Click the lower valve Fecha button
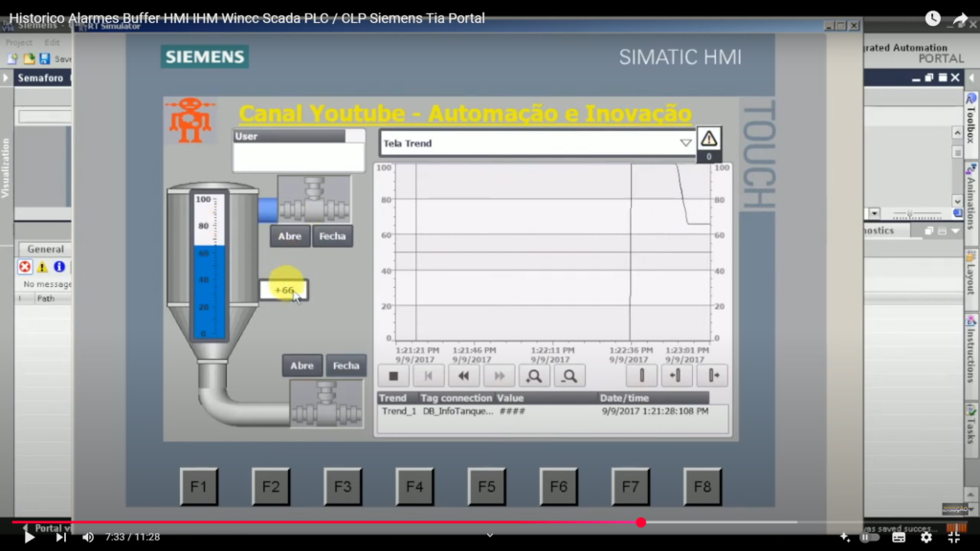980x551 pixels. coord(346,365)
